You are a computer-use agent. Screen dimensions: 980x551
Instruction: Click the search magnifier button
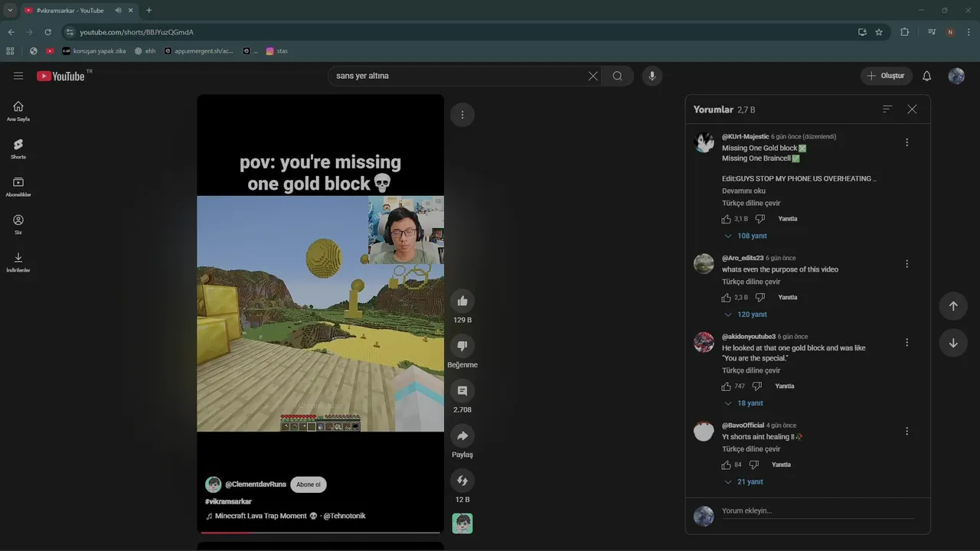pyautogui.click(x=617, y=76)
